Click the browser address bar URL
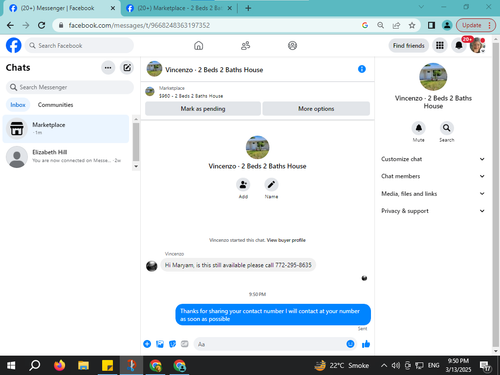 pos(139,25)
